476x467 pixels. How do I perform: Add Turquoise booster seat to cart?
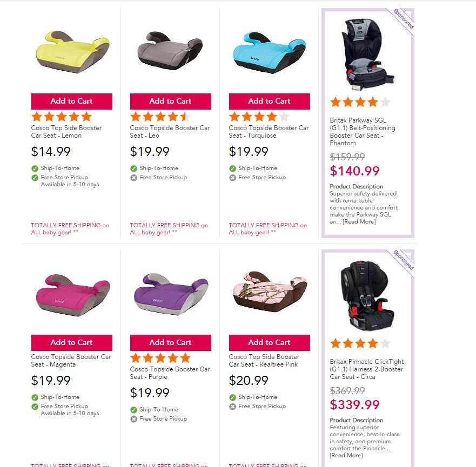(269, 101)
